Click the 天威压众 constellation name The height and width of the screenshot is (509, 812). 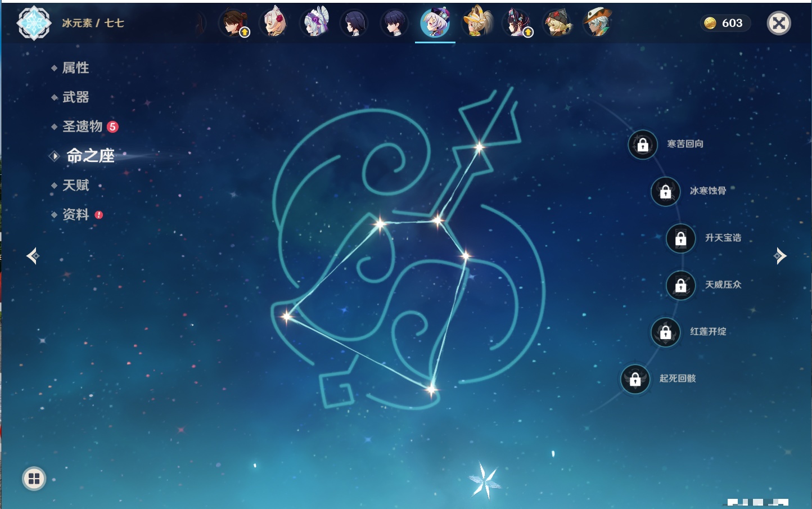723,285
